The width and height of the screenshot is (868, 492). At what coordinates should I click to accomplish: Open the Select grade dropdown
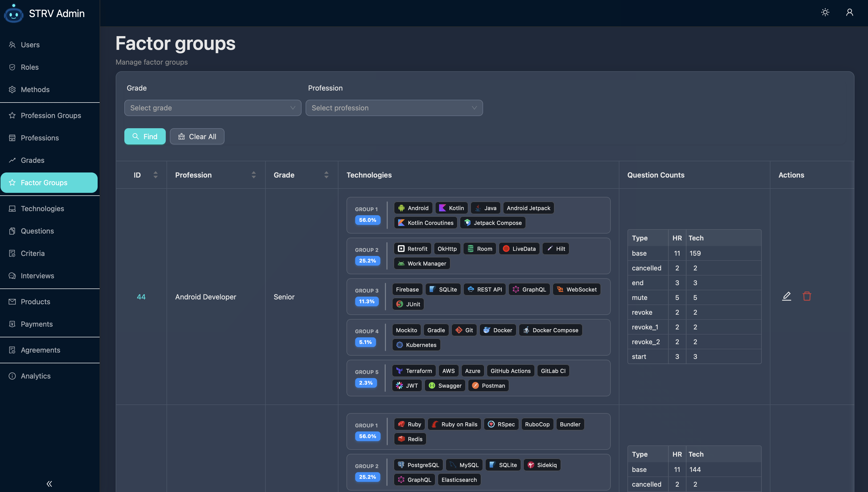tap(212, 108)
